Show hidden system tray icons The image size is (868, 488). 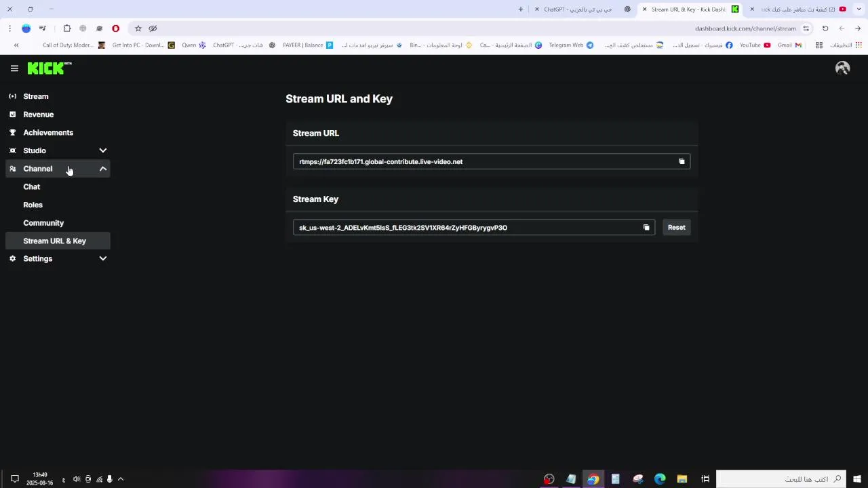pyautogui.click(x=121, y=479)
